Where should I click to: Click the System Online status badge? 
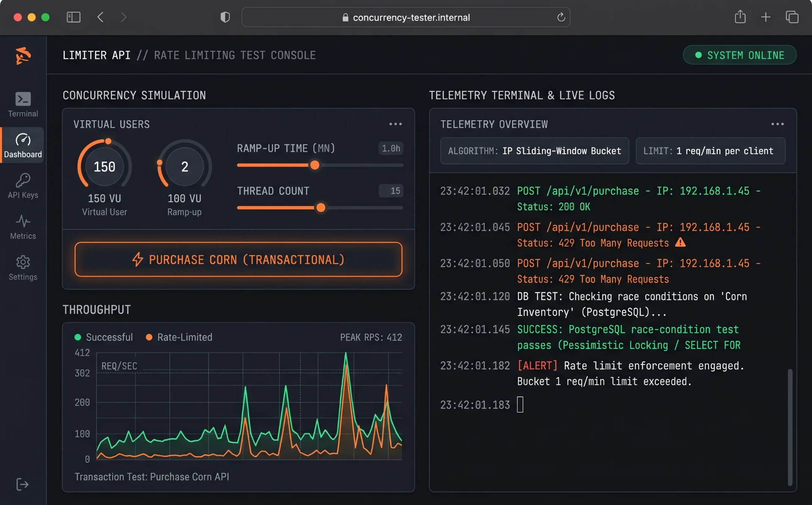[740, 55]
